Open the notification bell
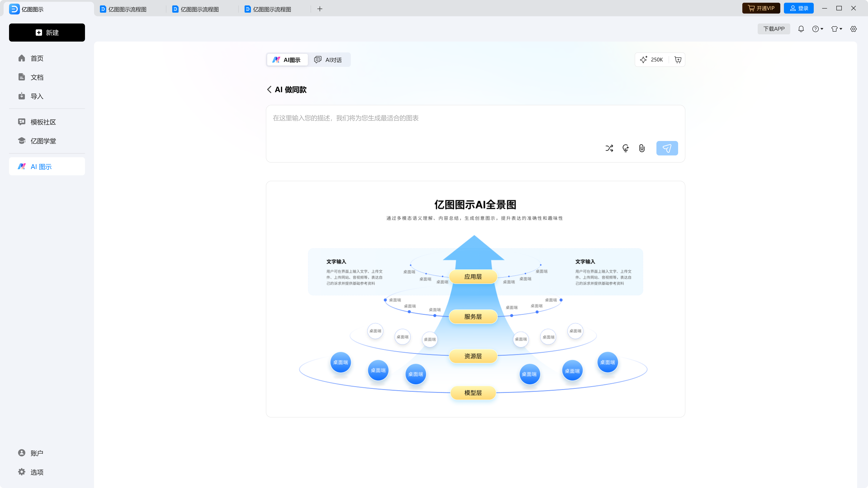 coord(801,29)
